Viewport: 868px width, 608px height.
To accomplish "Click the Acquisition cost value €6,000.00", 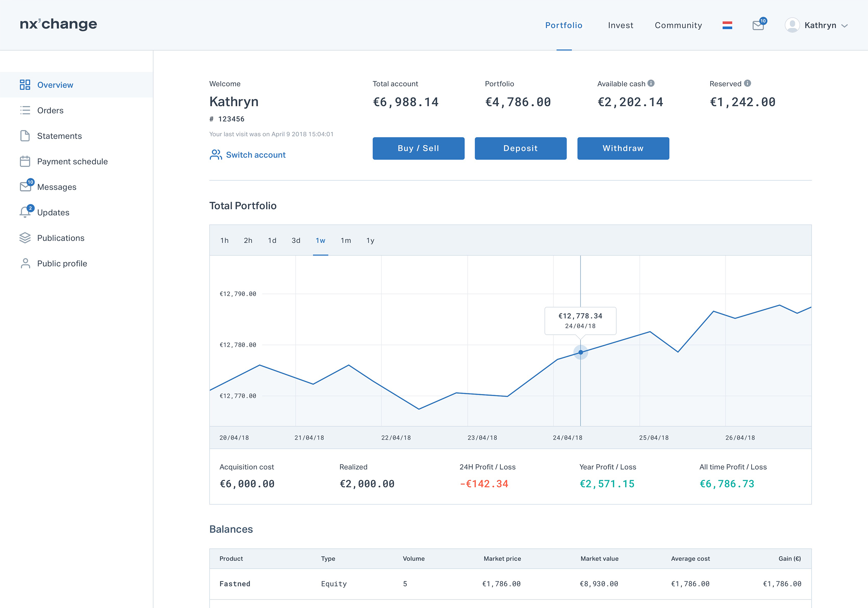I will [247, 484].
